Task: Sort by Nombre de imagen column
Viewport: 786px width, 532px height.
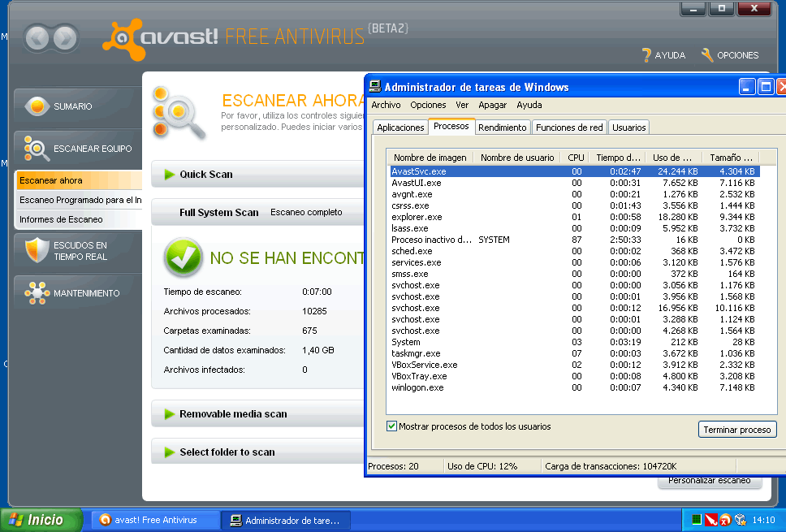Action: coord(430,158)
